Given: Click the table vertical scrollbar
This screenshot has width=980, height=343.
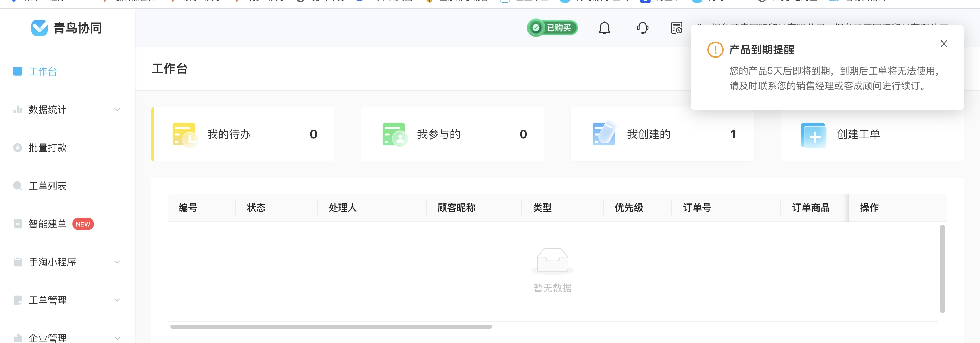Looking at the screenshot, I should [x=942, y=269].
